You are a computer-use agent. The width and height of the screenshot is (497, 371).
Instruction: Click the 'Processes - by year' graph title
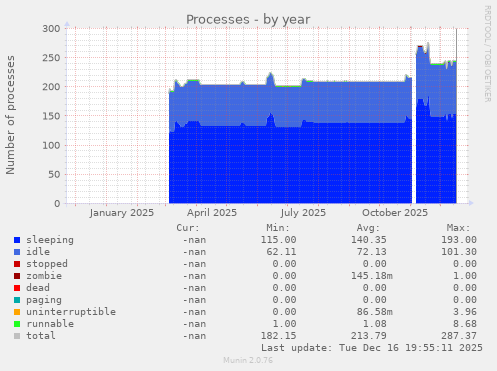coord(248,20)
